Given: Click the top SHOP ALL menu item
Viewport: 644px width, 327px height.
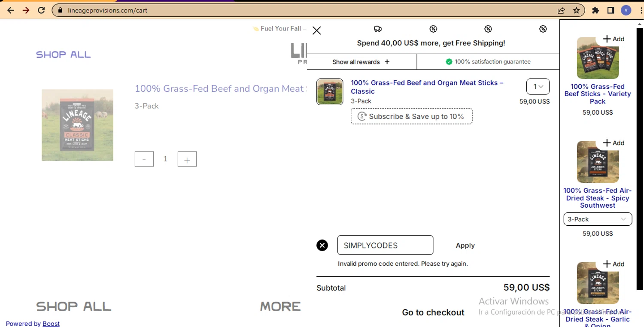Looking at the screenshot, I should coord(64,54).
